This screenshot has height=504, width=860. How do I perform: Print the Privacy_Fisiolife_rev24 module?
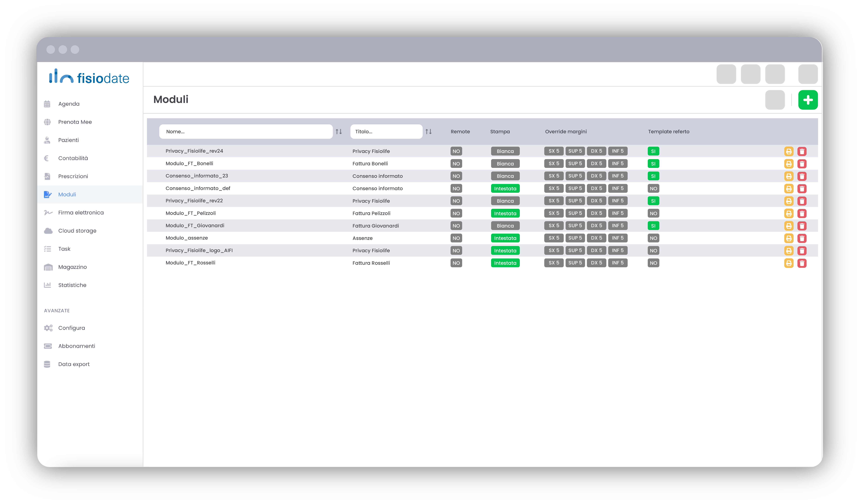coord(788,151)
